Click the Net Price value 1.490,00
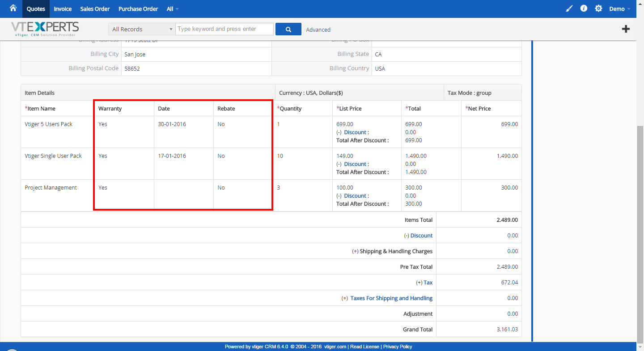The height and width of the screenshot is (351, 644). (507, 156)
